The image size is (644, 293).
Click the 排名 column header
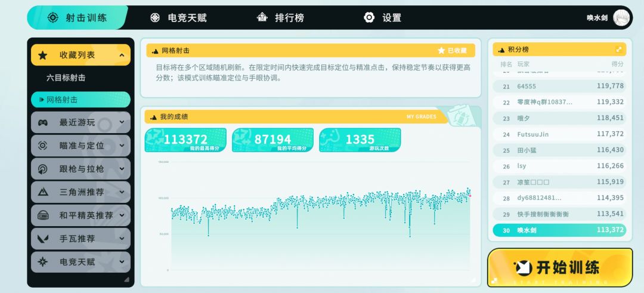(x=506, y=64)
